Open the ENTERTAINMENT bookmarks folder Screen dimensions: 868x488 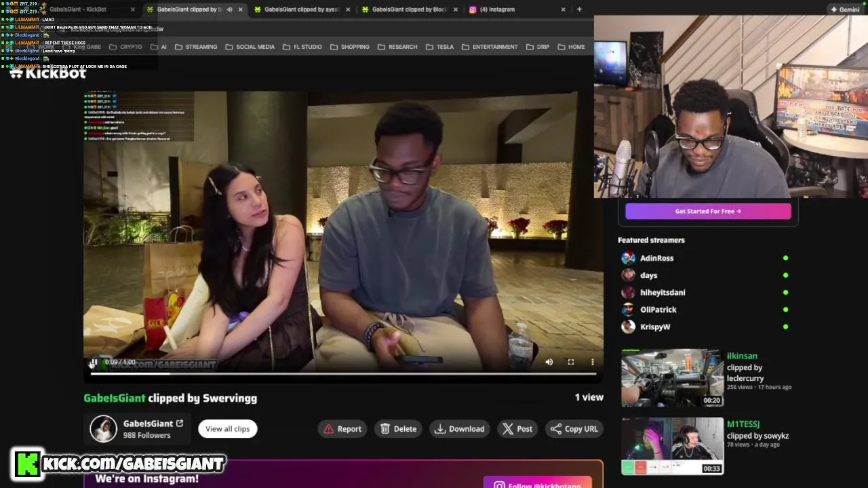click(490, 47)
